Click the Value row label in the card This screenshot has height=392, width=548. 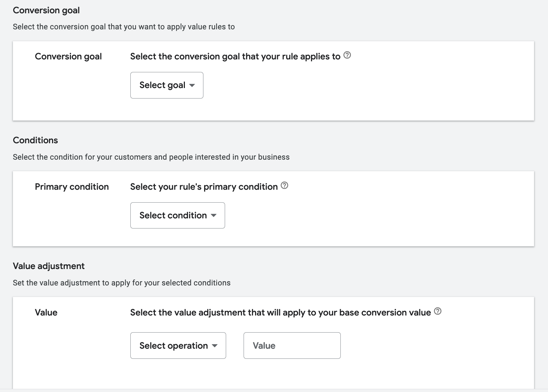(46, 313)
